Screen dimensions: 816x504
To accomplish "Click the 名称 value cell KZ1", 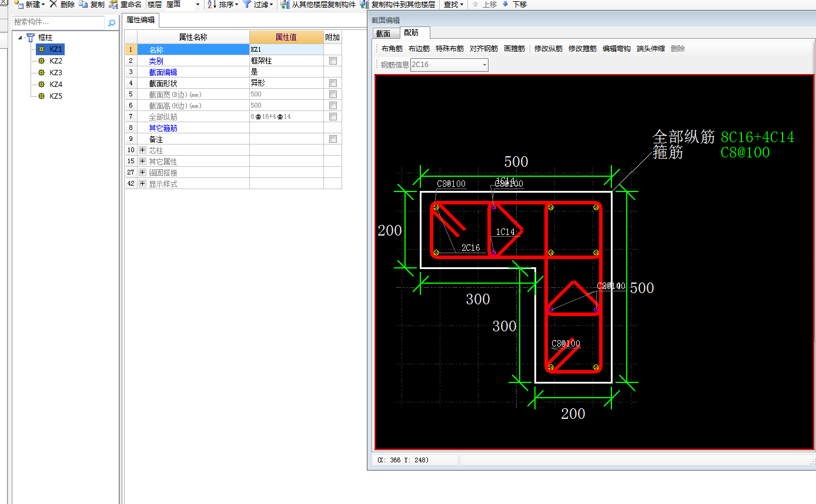I will point(286,49).
